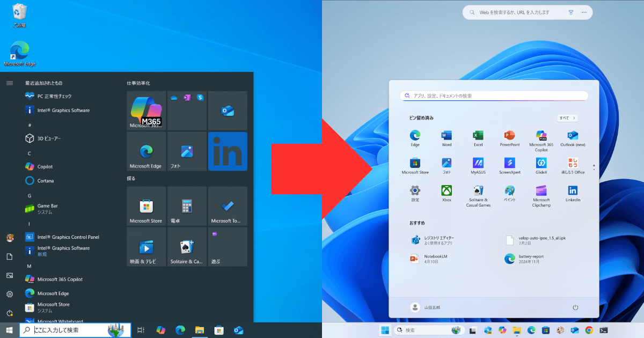Jump via the letter M header

click(x=30, y=266)
